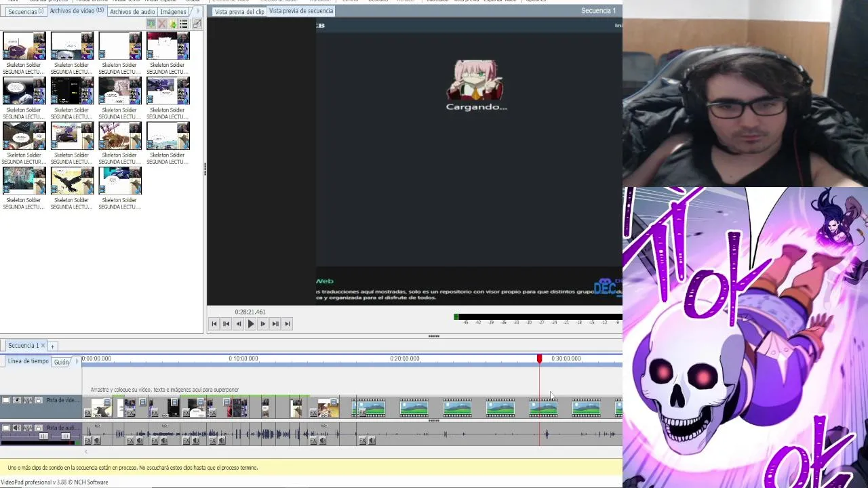Open the Imágenes tab
The height and width of the screenshot is (488, 868).
(x=173, y=12)
